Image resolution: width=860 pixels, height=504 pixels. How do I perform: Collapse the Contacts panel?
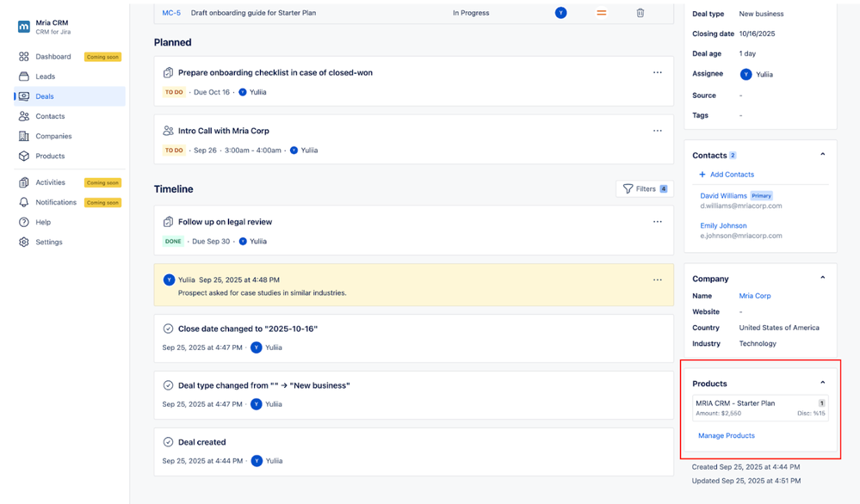coord(822,155)
